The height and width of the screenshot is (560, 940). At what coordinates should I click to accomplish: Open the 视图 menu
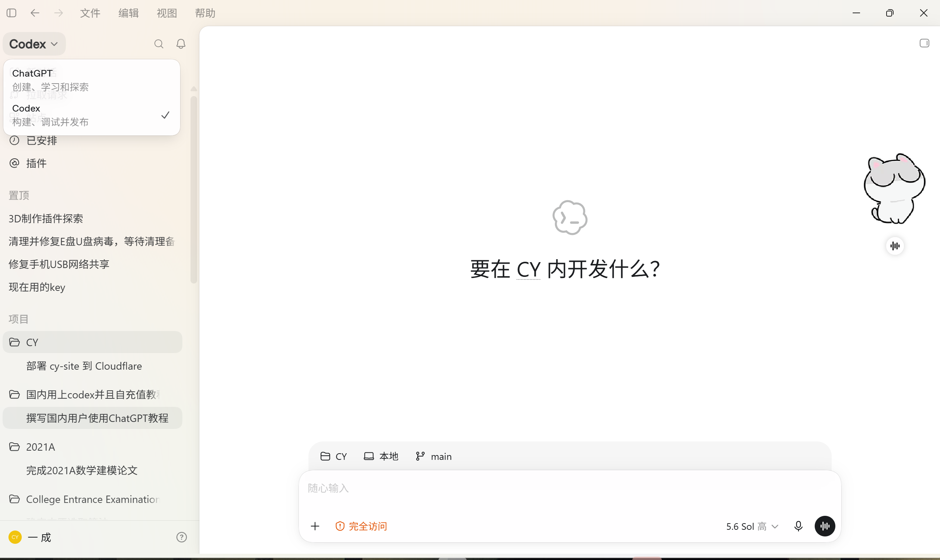167,13
